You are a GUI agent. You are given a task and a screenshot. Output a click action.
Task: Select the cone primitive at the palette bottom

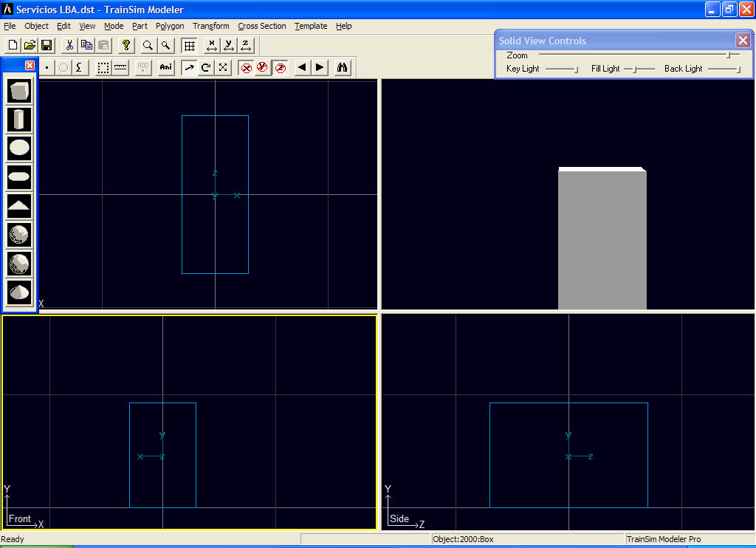pyautogui.click(x=20, y=292)
